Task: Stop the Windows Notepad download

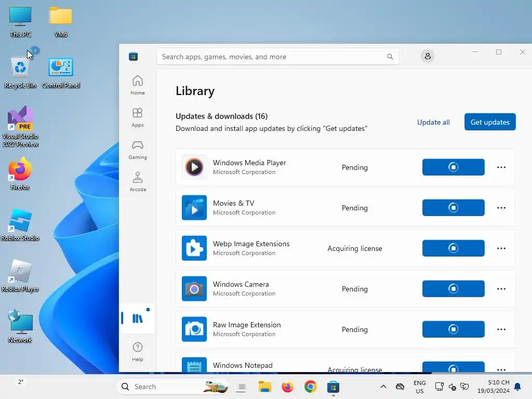Action: (453, 367)
